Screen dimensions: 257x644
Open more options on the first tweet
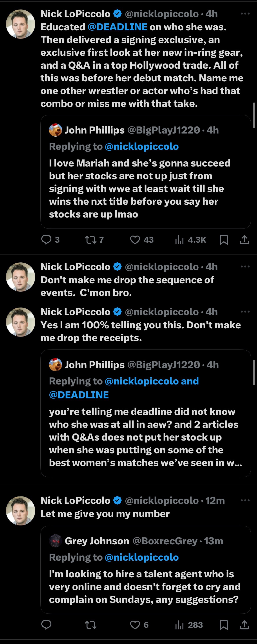point(245,14)
